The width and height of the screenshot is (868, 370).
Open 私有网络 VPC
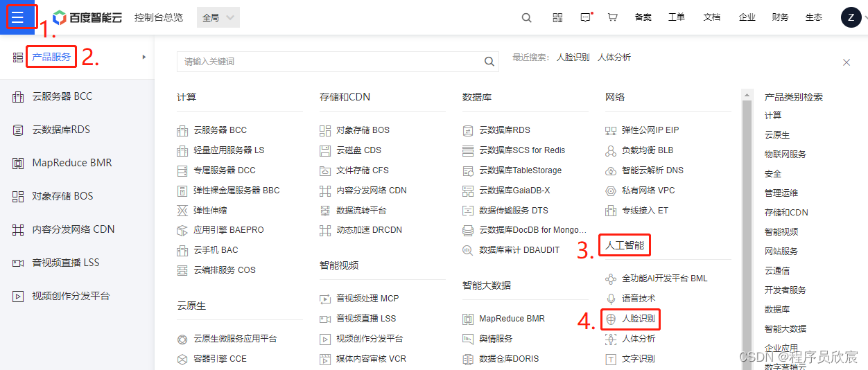pyautogui.click(x=648, y=191)
